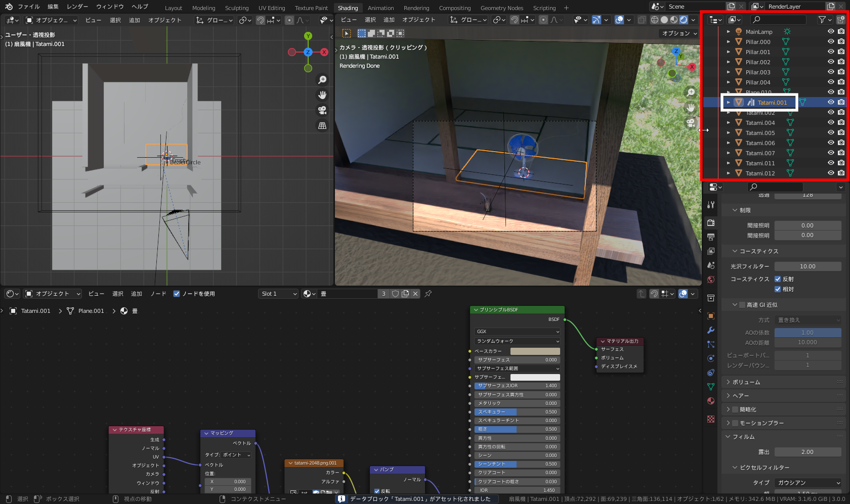
Task: Disable the 反射 caustics checkbox
Action: click(x=778, y=279)
